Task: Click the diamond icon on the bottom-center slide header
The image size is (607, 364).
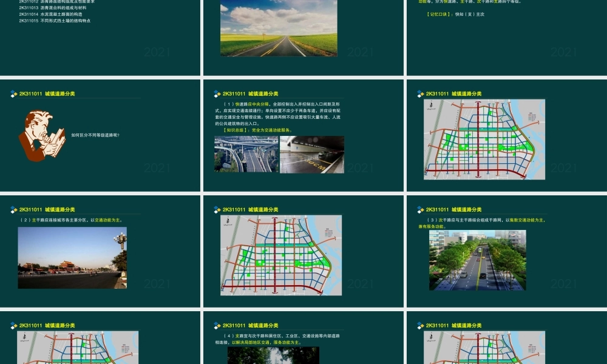Action: (217, 326)
